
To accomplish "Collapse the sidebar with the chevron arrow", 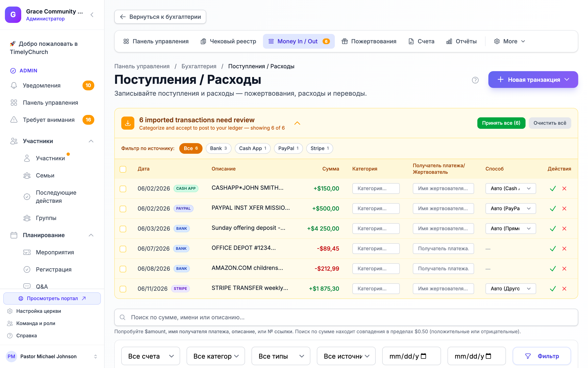I will [92, 15].
